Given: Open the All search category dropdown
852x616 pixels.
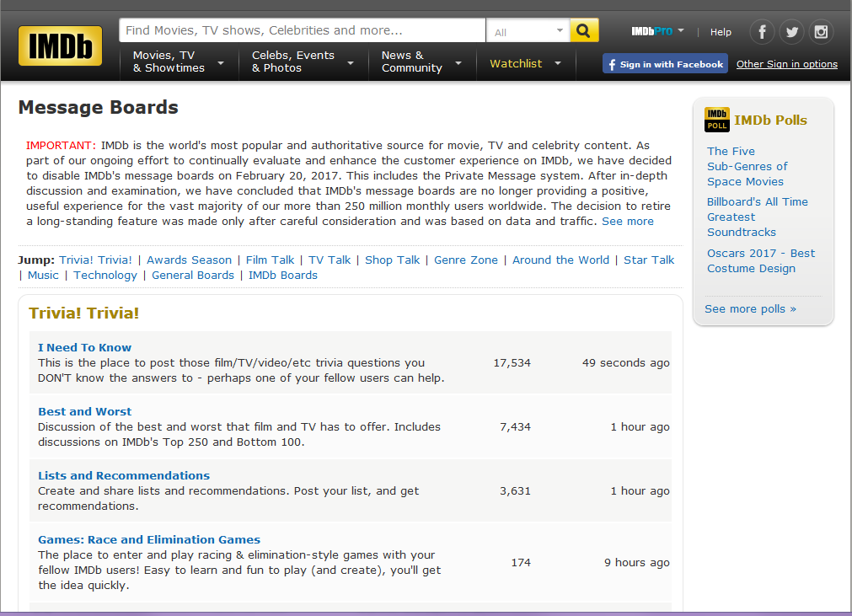Looking at the screenshot, I should click(528, 31).
